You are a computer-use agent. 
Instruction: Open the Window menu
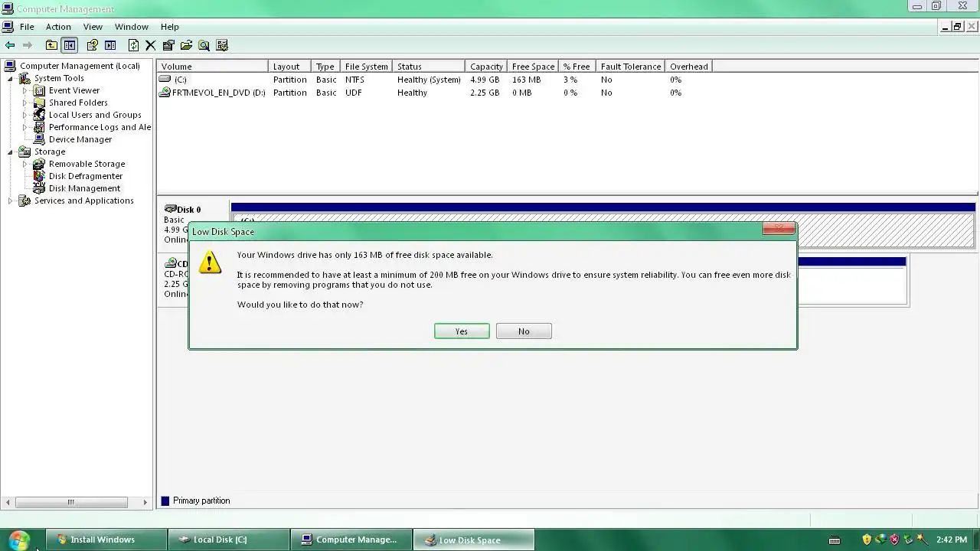tap(132, 27)
